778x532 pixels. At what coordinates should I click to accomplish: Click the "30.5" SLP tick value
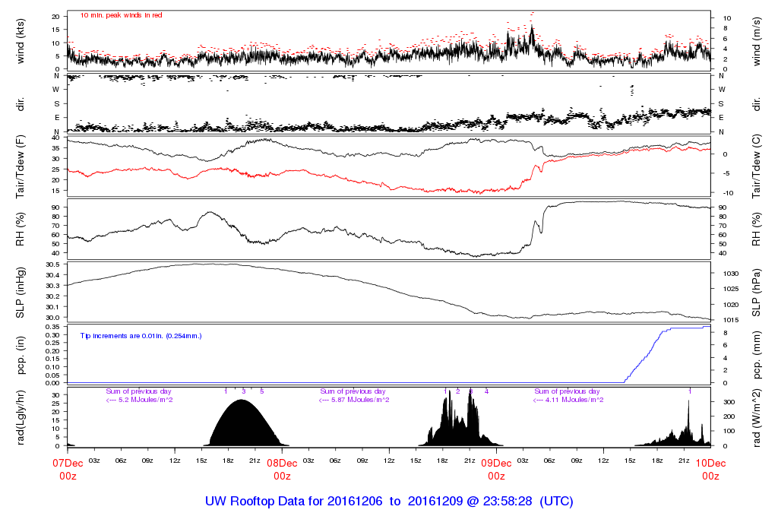[x=52, y=264]
